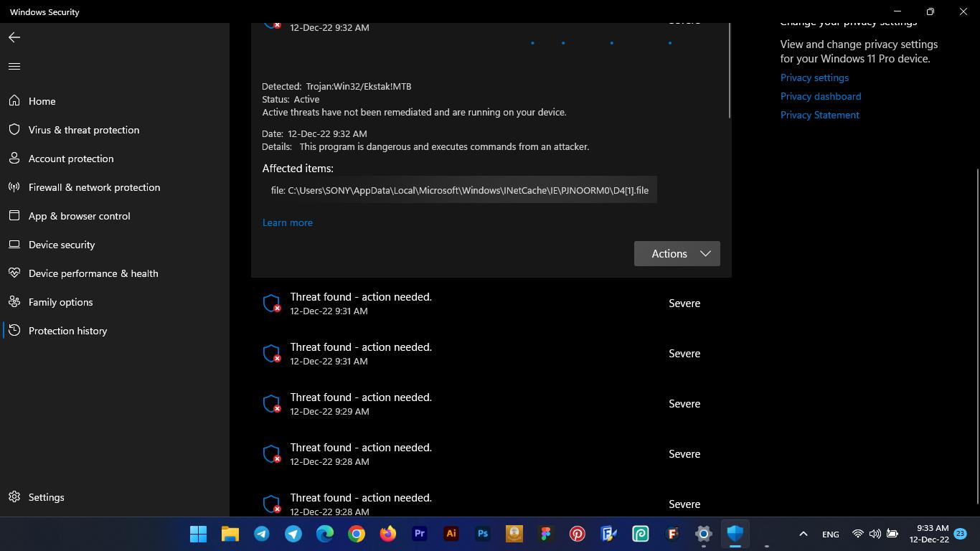Open Firewall & network protection
Screen dimensions: 980x551
coord(94,187)
